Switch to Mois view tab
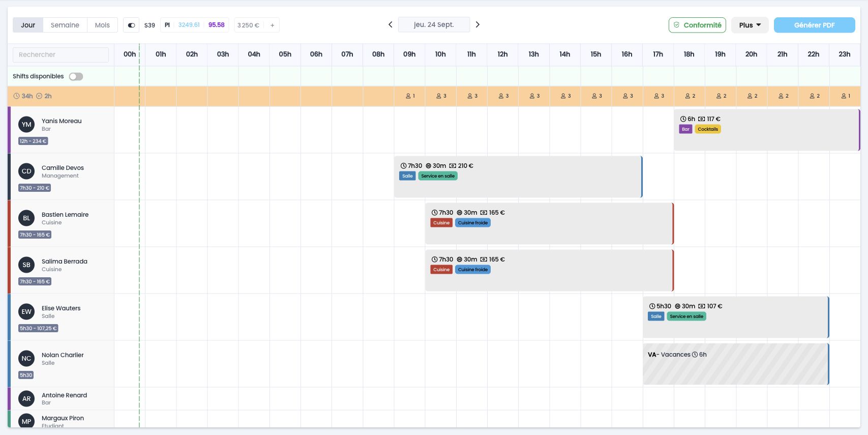 tap(102, 25)
